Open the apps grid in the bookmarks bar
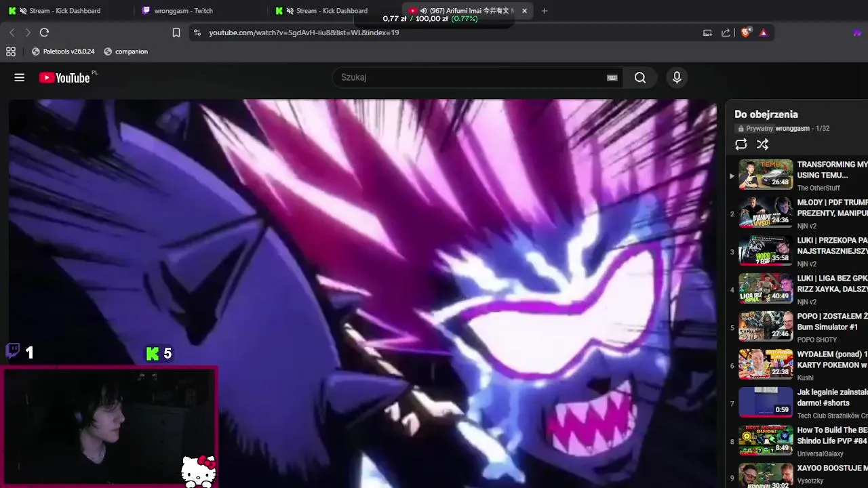 (x=11, y=52)
